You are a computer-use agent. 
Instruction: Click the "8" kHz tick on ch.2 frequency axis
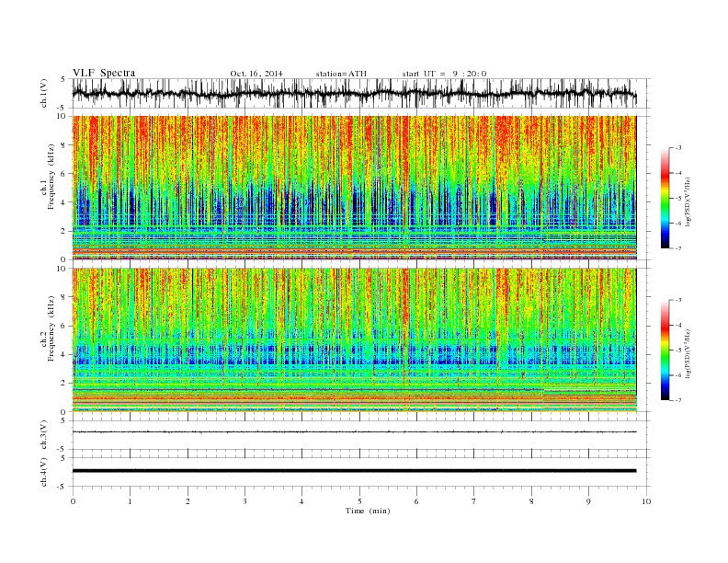[64, 297]
